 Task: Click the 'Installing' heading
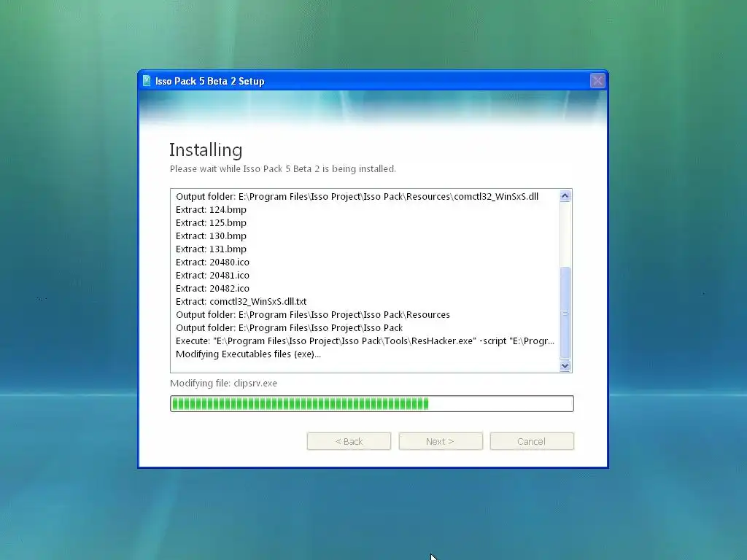click(206, 150)
